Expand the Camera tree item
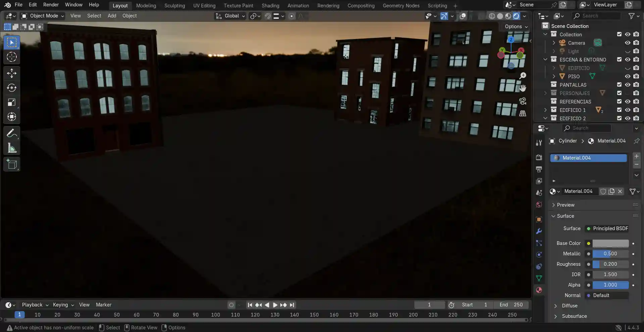The image size is (644, 332). coord(554,43)
